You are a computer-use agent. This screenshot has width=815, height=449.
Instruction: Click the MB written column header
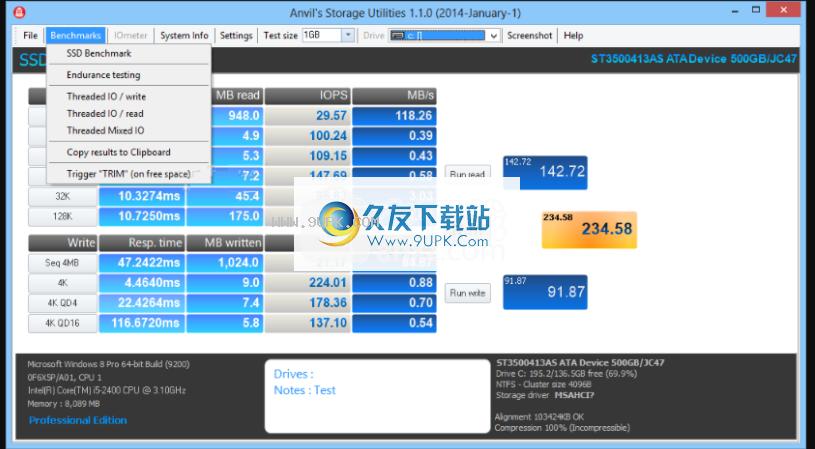(x=225, y=243)
